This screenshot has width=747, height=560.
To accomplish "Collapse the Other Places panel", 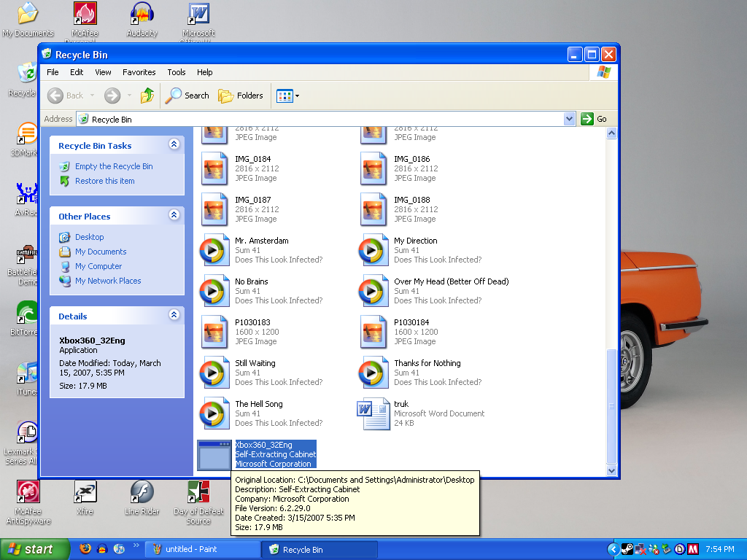I will (x=174, y=216).
